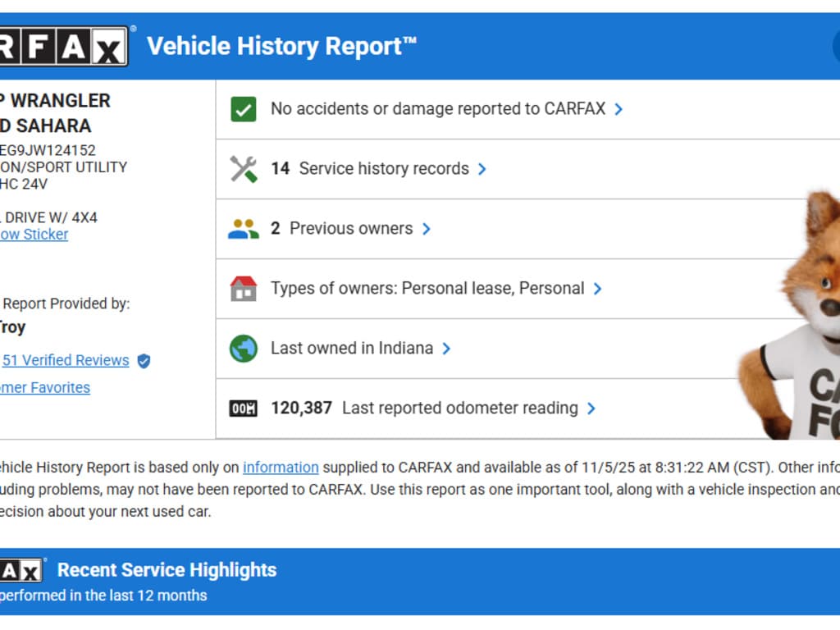Open the Window Sticker link

(34, 235)
